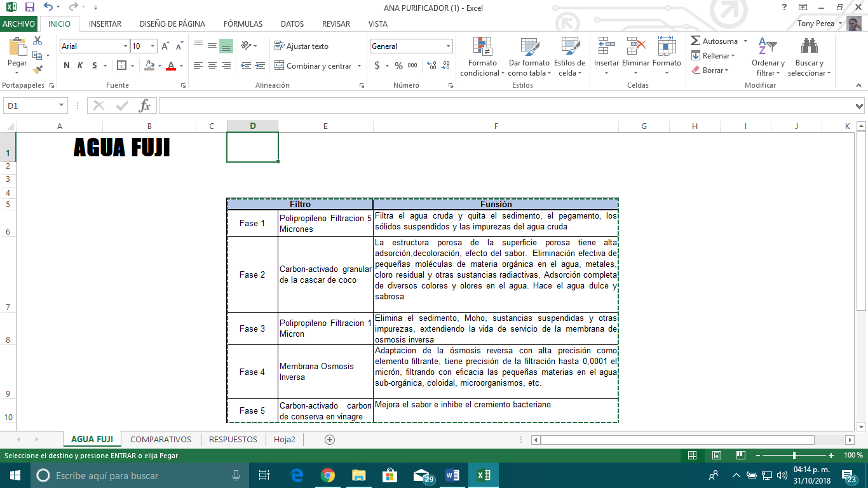Click the Insert Function fx icon
868x488 pixels.
tap(145, 105)
